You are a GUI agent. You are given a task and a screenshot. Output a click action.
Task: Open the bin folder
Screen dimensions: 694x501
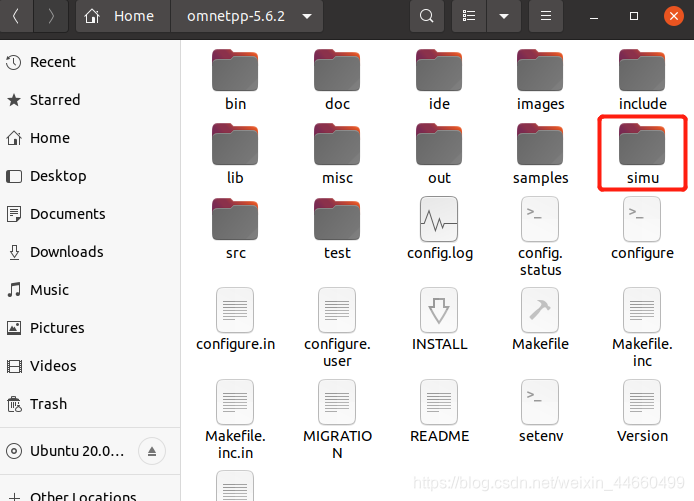235,80
